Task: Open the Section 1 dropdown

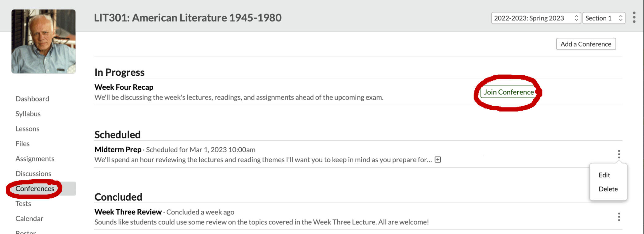Action: [604, 18]
